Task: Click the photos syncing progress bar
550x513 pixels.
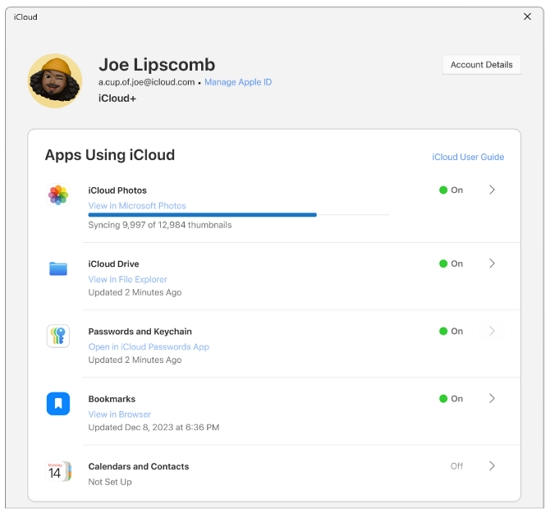Action: 238,215
